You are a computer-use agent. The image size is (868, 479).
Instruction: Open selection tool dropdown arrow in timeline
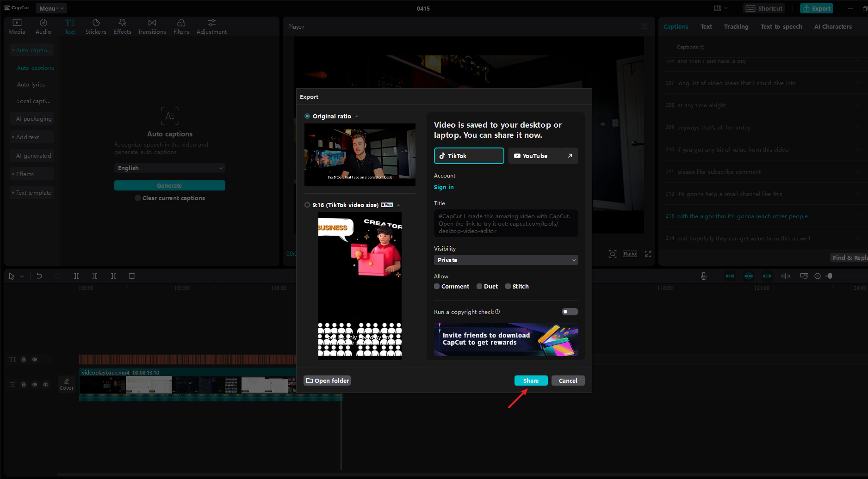(22, 276)
